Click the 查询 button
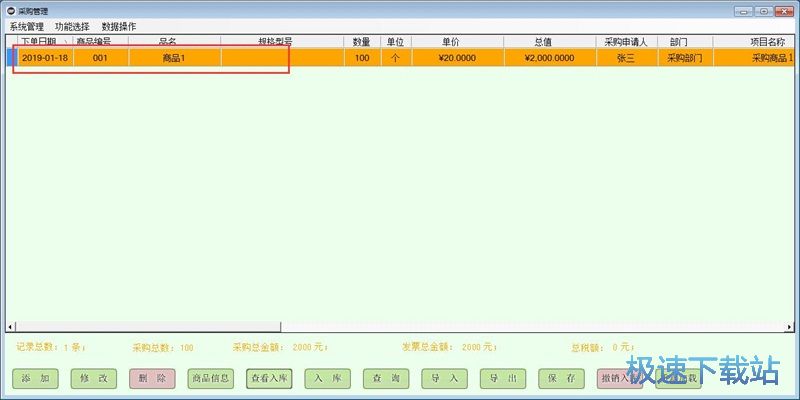Screen dimensions: 800x400 [x=386, y=379]
